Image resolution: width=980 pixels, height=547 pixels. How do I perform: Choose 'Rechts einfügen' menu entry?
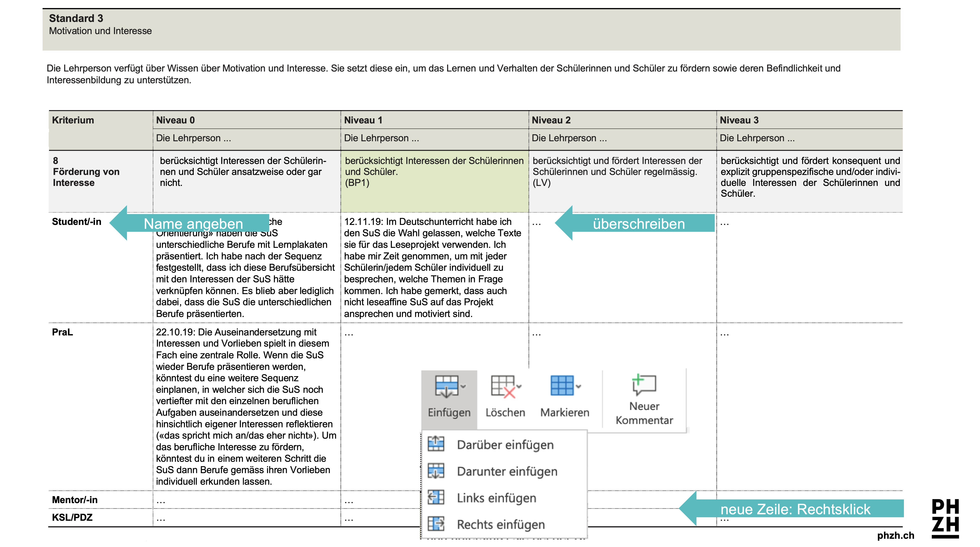(x=501, y=525)
